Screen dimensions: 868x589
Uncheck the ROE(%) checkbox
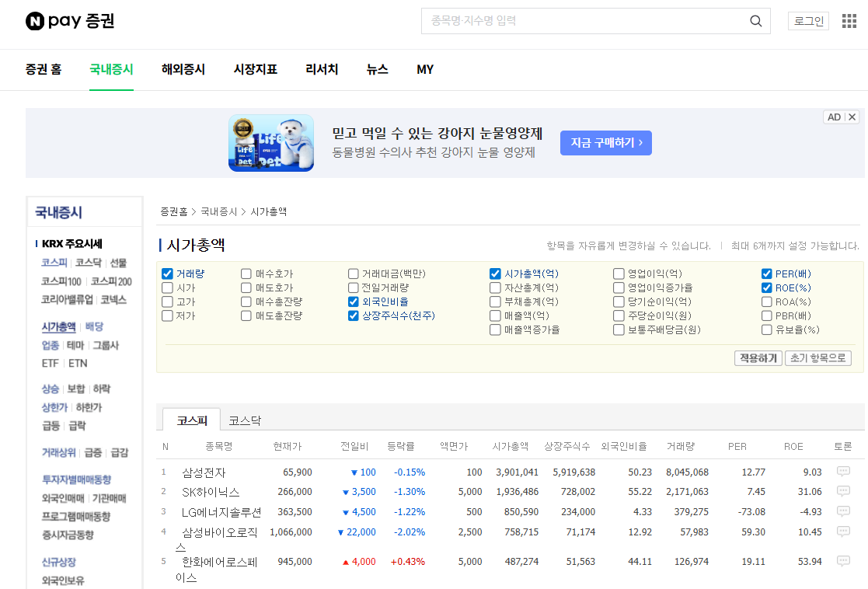767,288
